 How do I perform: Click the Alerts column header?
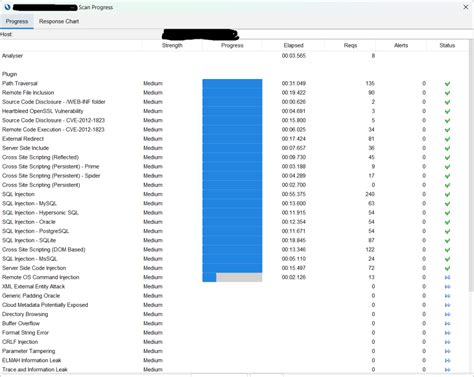(x=401, y=45)
